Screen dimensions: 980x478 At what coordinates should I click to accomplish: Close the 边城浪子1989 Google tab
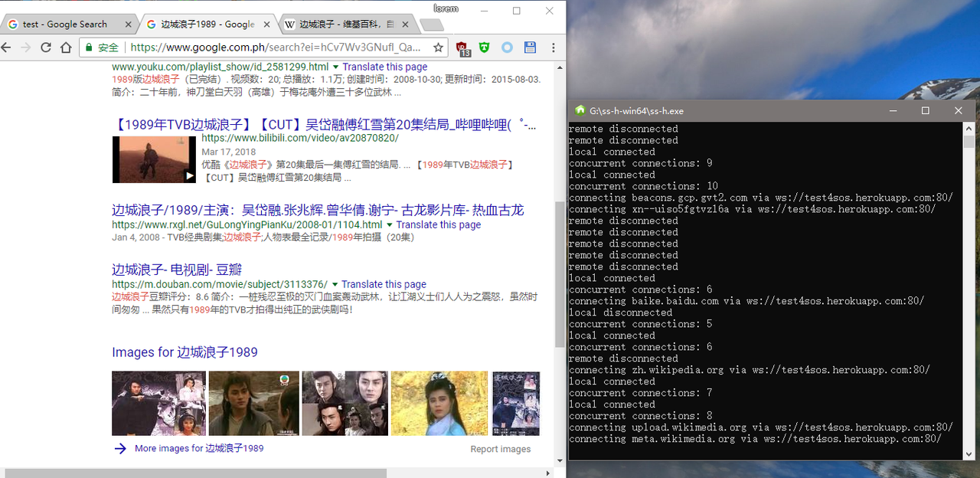tap(265, 25)
